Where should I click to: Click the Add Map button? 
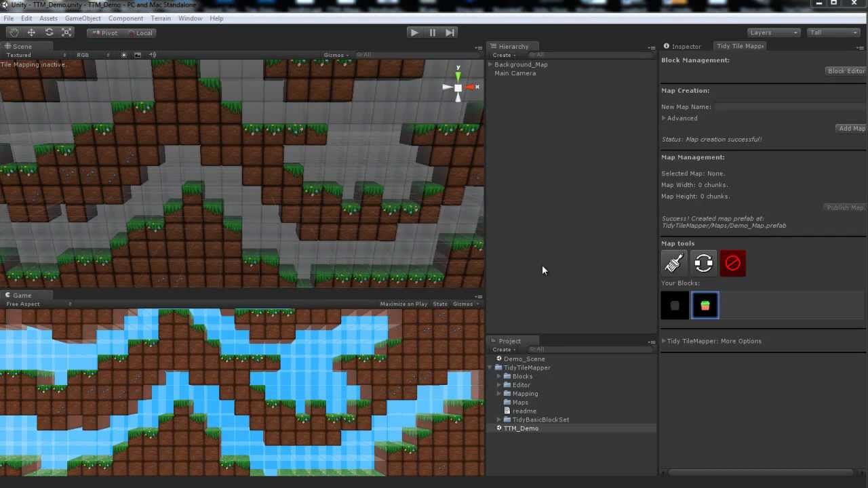[852, 128]
